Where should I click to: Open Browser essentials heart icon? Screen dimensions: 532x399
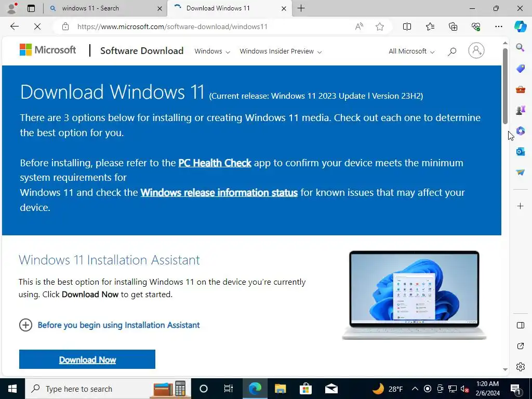(476, 26)
